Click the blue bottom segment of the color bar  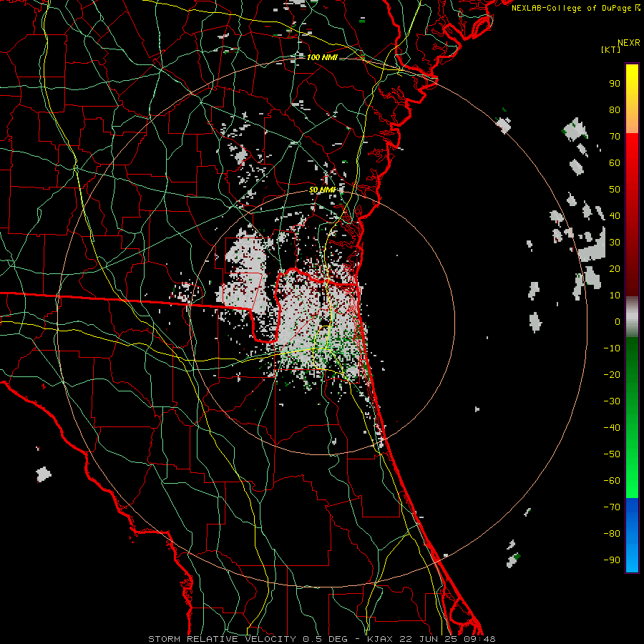632,535
